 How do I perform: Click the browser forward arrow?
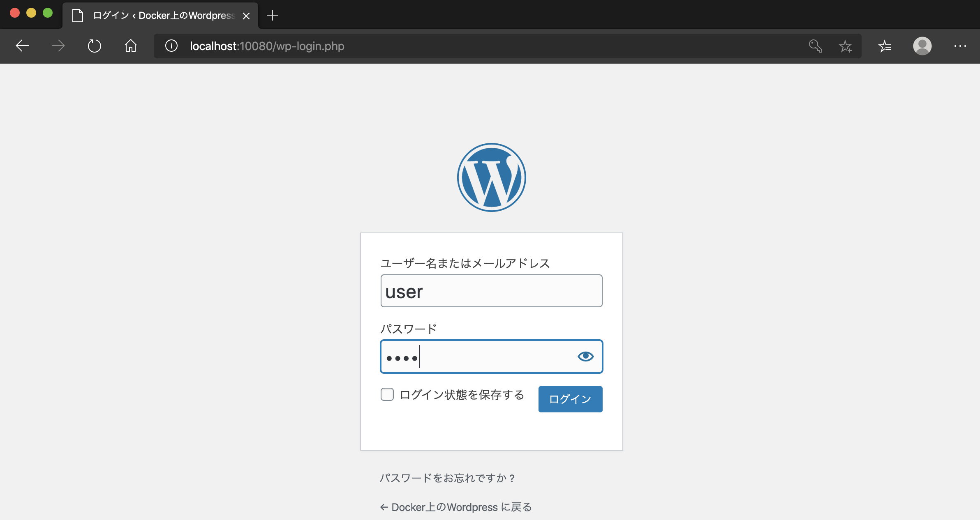coord(58,46)
